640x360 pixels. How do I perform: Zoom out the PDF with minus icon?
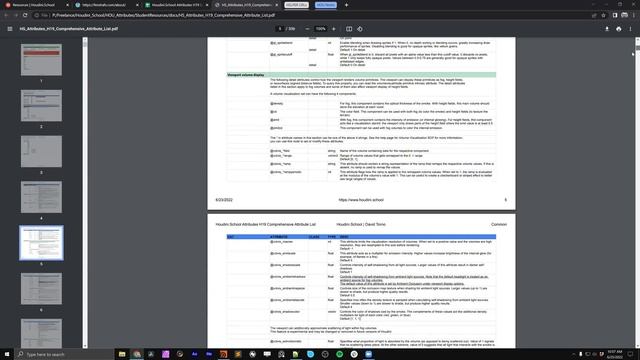tap(307, 29)
